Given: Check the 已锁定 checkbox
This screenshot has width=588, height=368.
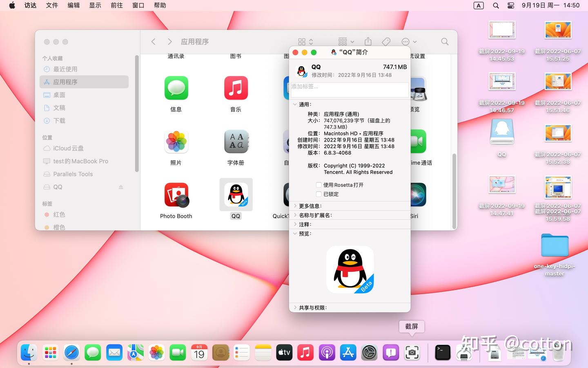Looking at the screenshot, I should point(319,194).
